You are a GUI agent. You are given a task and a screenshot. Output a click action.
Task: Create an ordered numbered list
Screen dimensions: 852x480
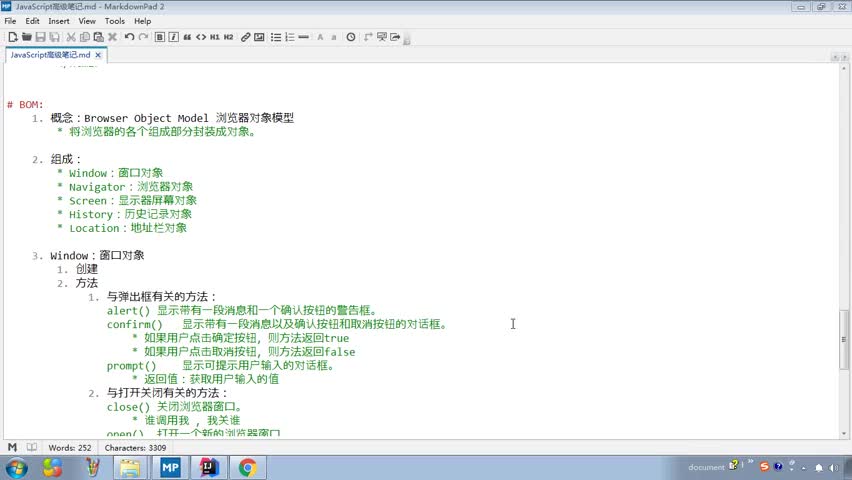click(x=290, y=37)
